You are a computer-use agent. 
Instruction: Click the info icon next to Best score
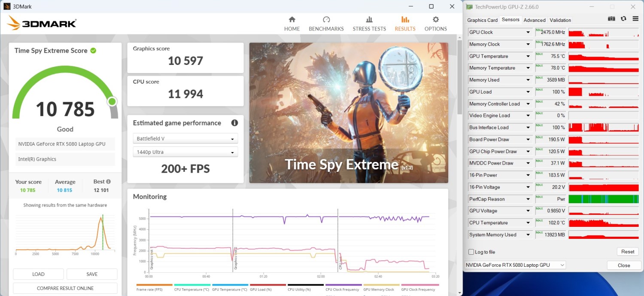point(108,182)
